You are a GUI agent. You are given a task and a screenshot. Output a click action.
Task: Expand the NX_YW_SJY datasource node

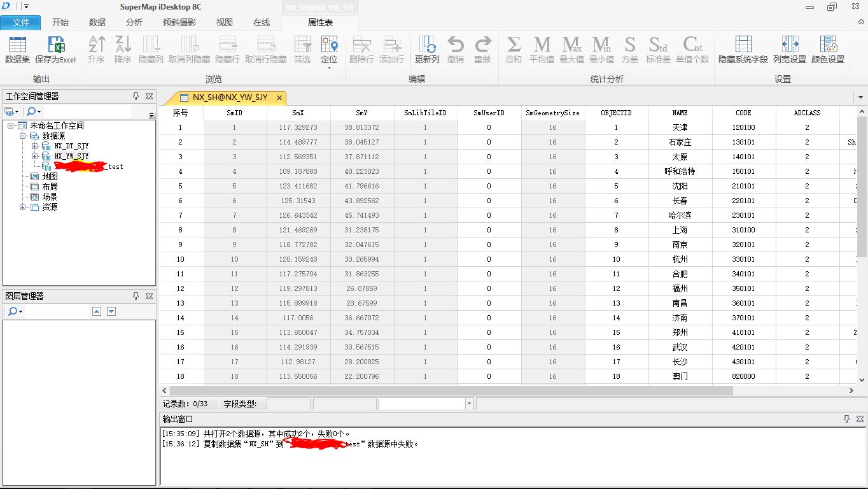coord(35,156)
